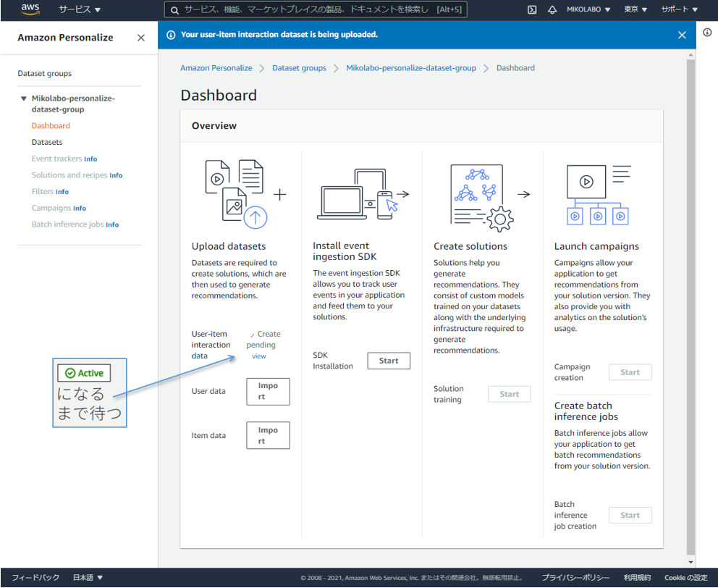The width and height of the screenshot is (718, 588).
Task: Open Solutions and recipes in sidebar
Action: (69, 175)
